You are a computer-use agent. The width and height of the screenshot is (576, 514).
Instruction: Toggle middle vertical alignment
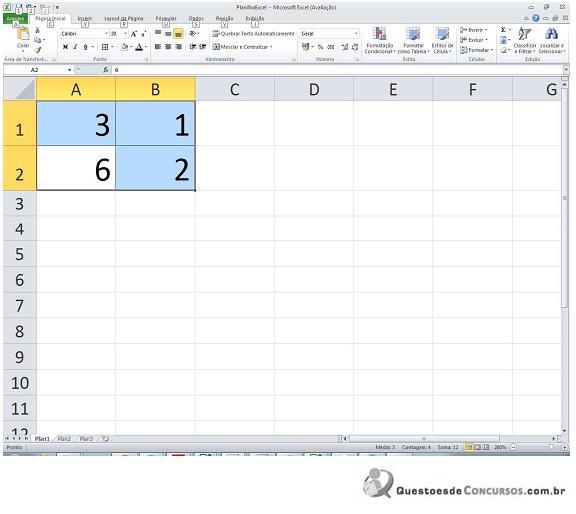pos(168,34)
